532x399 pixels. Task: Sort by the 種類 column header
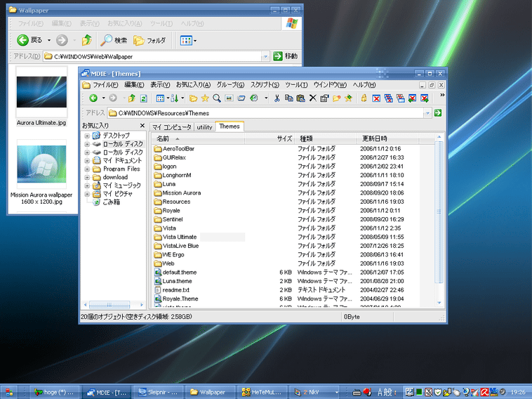tap(326, 138)
